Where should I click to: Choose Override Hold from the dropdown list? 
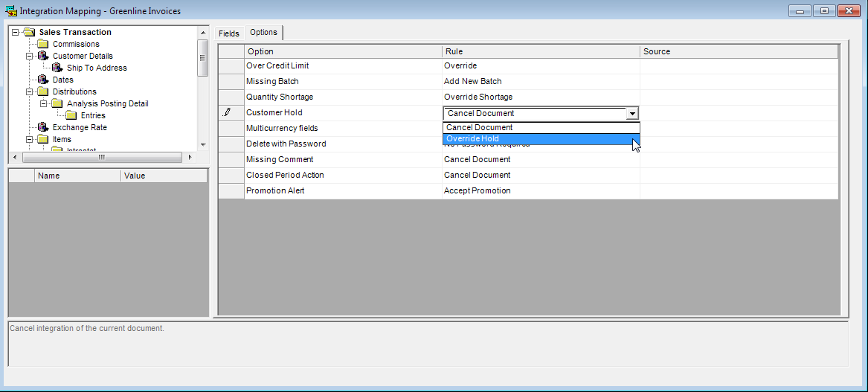pos(541,139)
